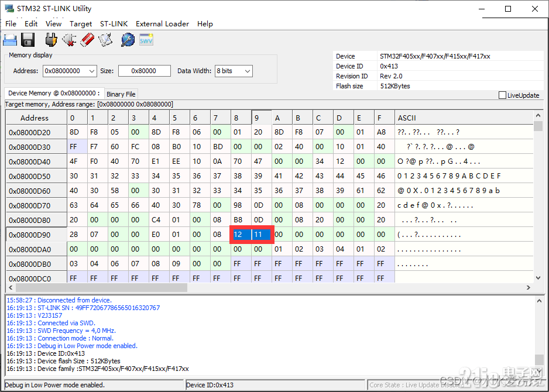This screenshot has width=549, height=392.
Task: Select cell FF in column 0 of row 0x08000D30
Action: click(77, 147)
